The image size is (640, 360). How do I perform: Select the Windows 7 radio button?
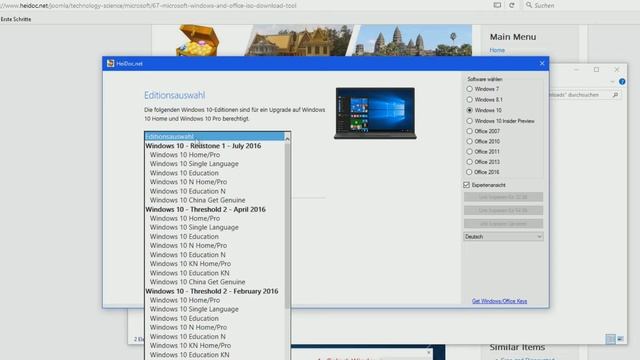469,89
